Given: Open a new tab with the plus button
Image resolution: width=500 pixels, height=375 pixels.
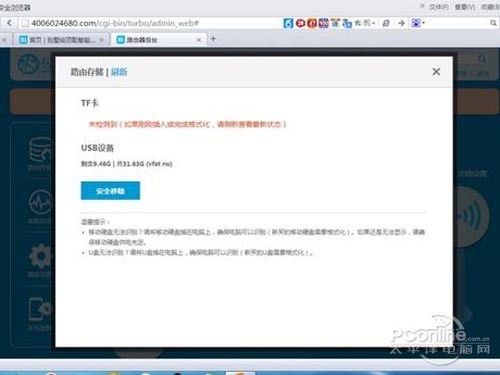Looking at the screenshot, I should (213, 39).
